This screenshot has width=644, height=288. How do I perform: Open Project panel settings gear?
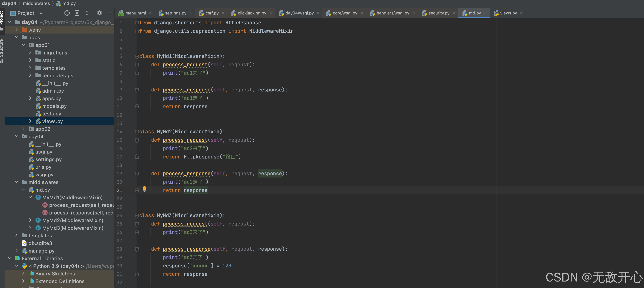[99, 13]
